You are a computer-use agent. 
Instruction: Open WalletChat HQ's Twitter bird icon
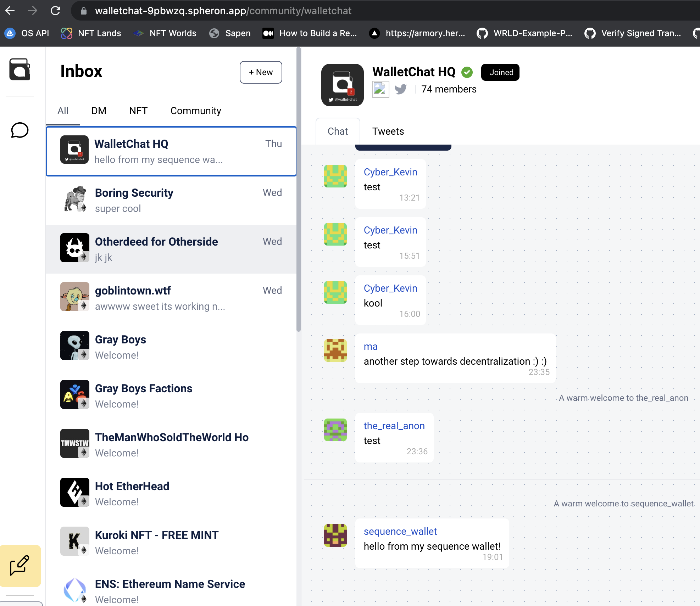click(x=401, y=89)
